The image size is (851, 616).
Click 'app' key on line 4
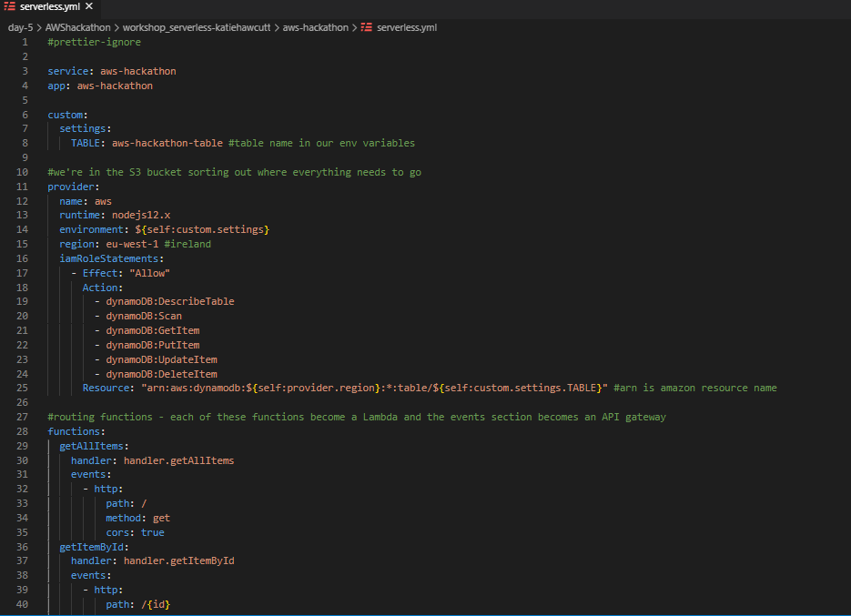click(x=56, y=86)
